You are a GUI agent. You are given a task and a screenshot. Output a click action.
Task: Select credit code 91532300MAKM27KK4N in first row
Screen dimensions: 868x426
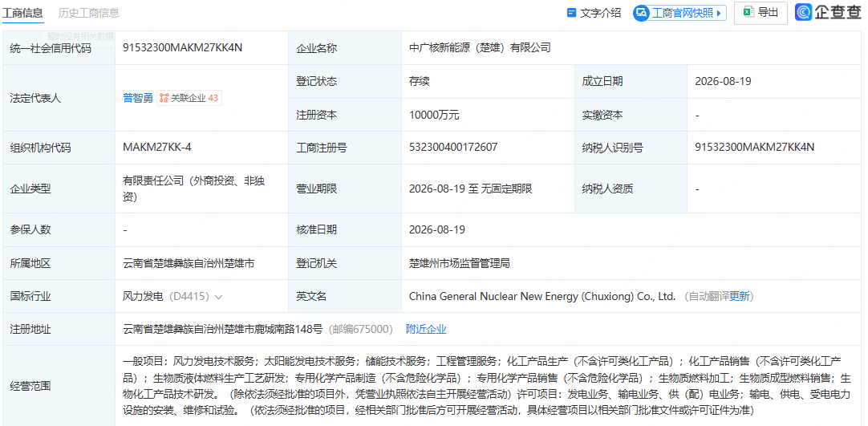183,47
